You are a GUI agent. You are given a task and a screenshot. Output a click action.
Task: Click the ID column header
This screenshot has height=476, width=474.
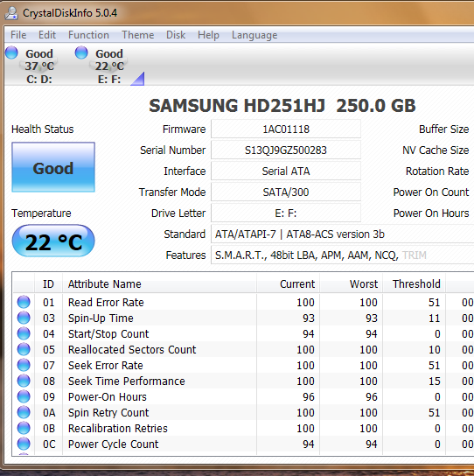(49, 283)
